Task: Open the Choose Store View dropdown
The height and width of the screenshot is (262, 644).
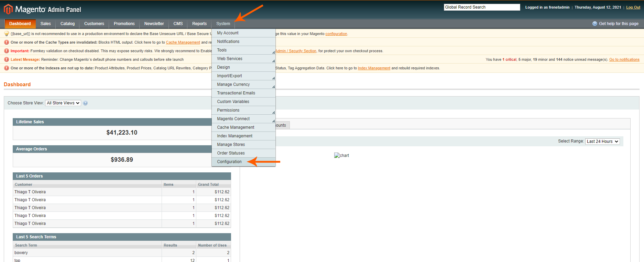Action: coord(63,103)
